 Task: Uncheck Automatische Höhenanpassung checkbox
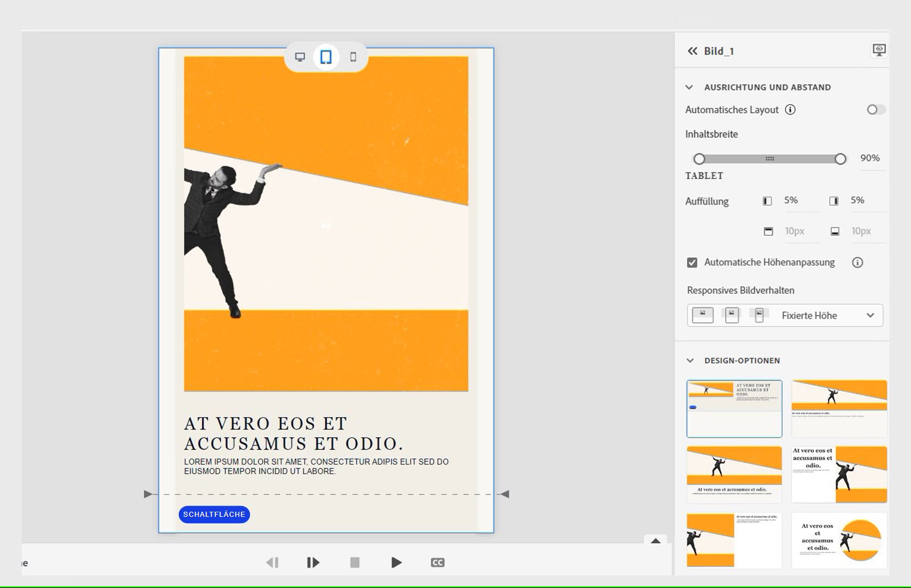pos(692,262)
